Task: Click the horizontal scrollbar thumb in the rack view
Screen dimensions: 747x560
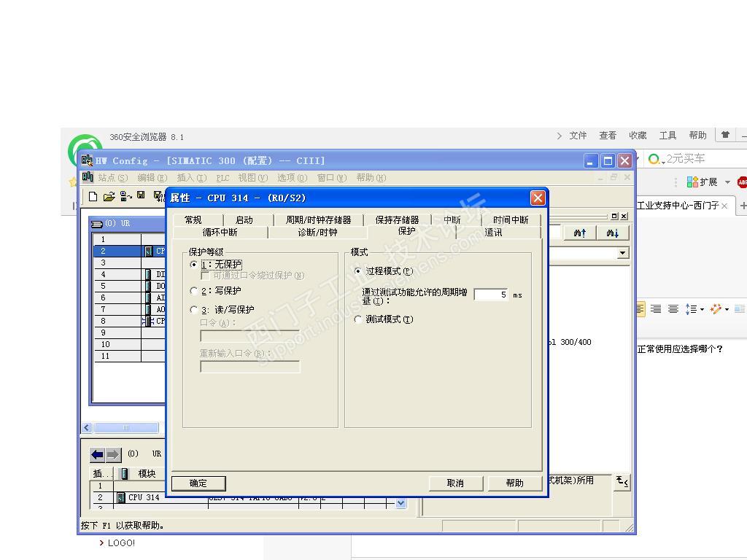Action: 126,427
